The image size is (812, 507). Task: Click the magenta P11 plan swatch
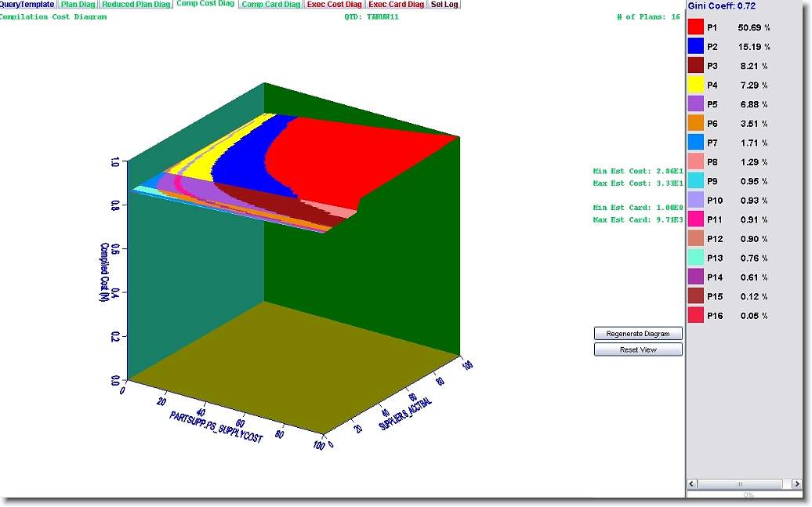tap(695, 219)
